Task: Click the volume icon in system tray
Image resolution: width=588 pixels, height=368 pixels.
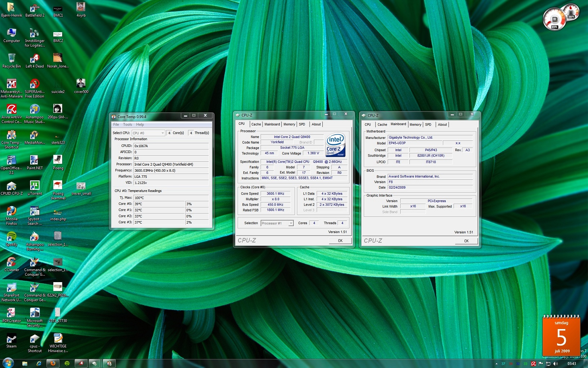Action: pyautogui.click(x=555, y=364)
